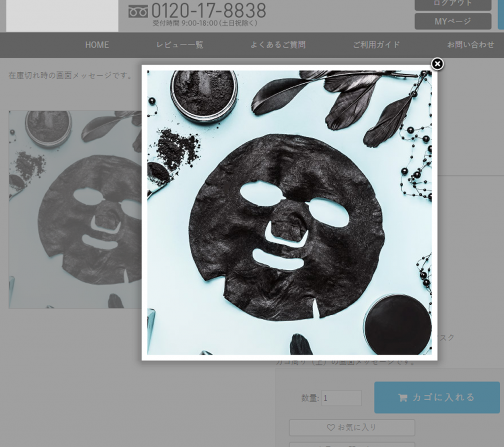504x447 pixels.
Task: Focus the 数量 quantity input field
Action: (342, 398)
